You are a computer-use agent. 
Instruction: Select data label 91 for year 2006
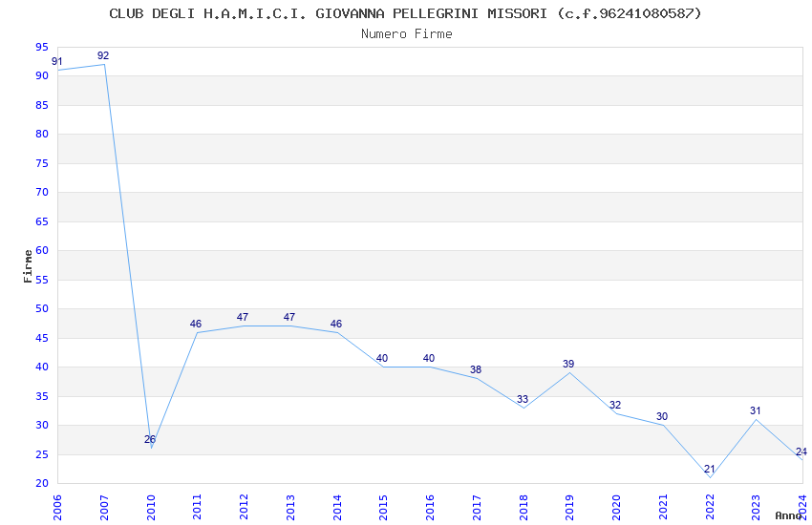tap(57, 61)
